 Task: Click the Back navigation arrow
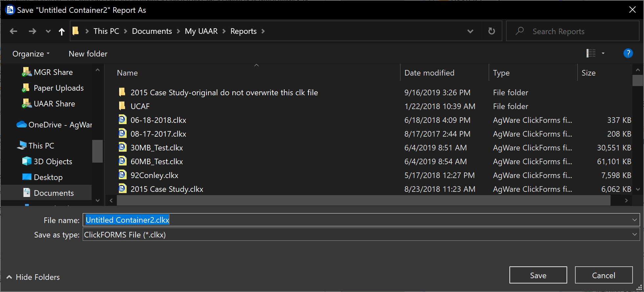[13, 31]
